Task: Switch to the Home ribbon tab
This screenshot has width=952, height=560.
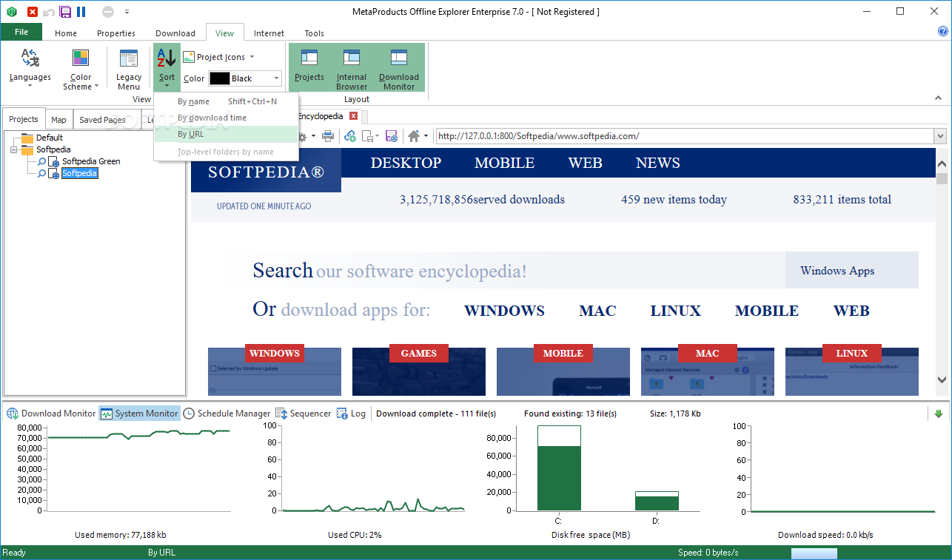Action: click(x=66, y=33)
